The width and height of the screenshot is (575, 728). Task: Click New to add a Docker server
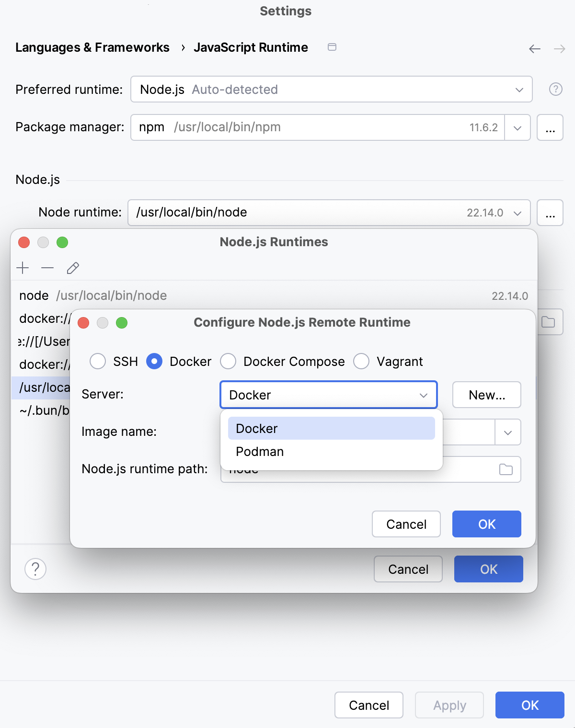pyautogui.click(x=486, y=395)
